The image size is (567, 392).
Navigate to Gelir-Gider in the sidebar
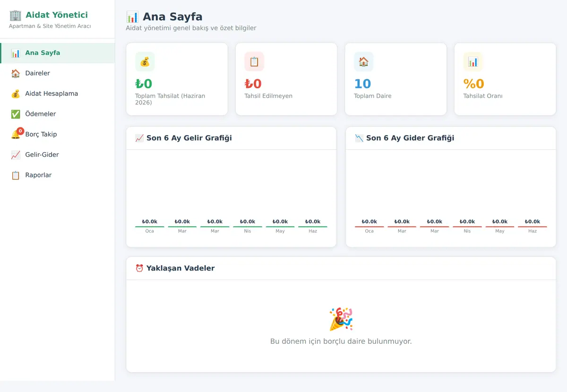57,154
